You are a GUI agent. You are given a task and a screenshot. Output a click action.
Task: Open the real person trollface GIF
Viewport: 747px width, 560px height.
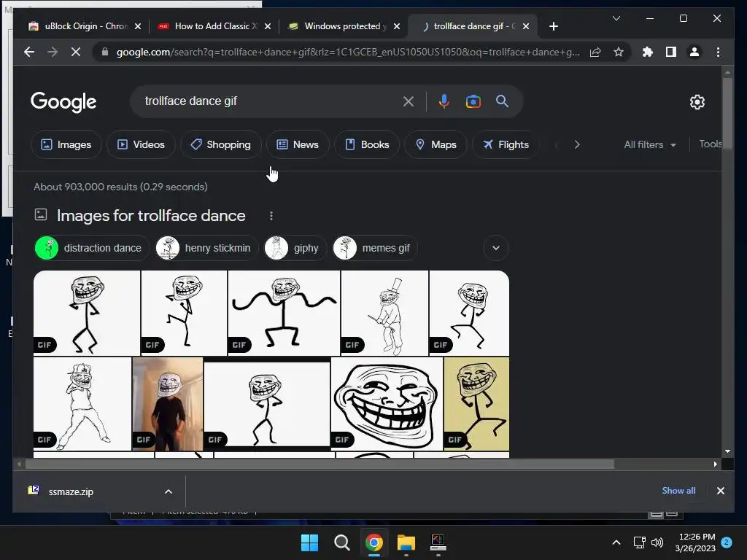(x=168, y=404)
